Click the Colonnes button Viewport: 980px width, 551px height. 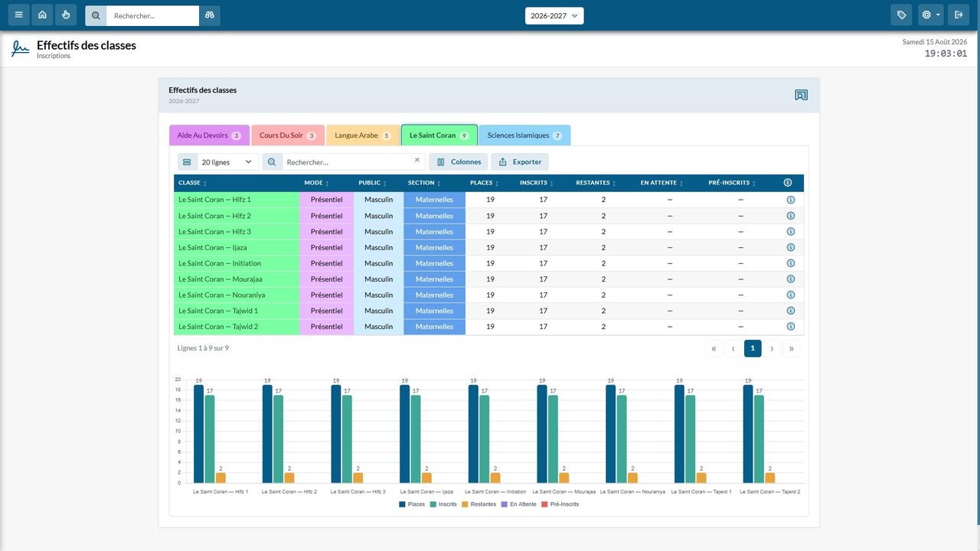(459, 162)
